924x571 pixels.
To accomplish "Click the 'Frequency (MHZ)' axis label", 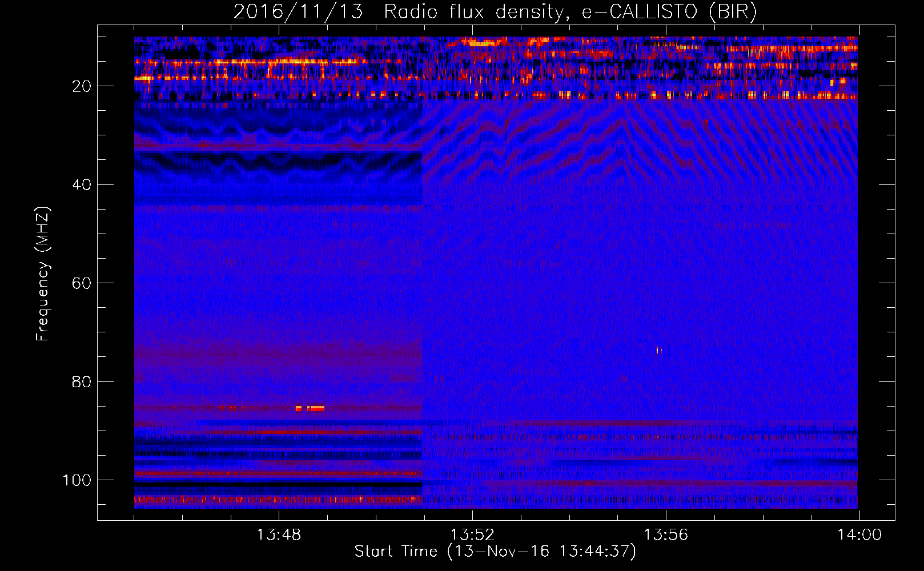I will (x=43, y=274).
